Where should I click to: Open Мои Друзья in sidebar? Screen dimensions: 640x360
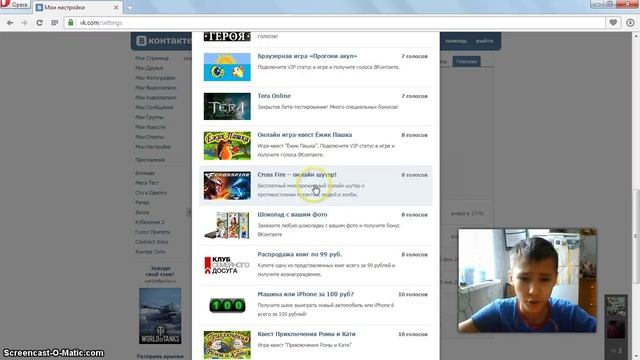(149, 68)
